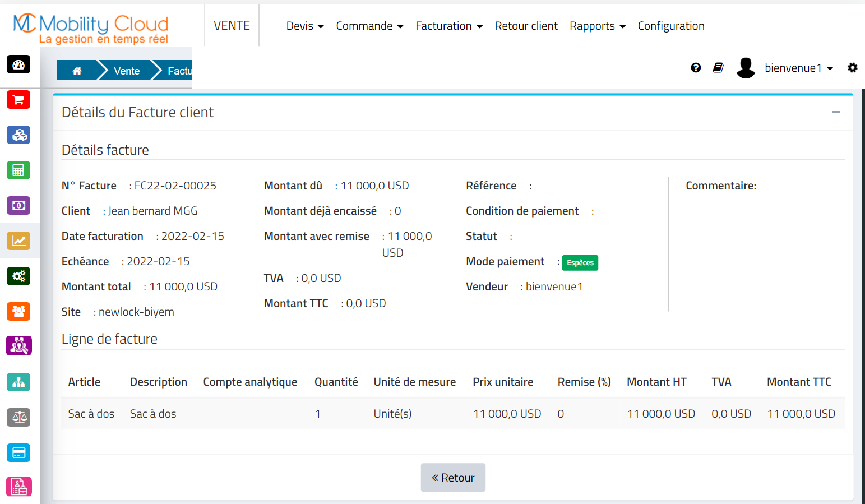Go to home via breadcrumb house icon
This screenshot has width=865, height=504.
(77, 71)
